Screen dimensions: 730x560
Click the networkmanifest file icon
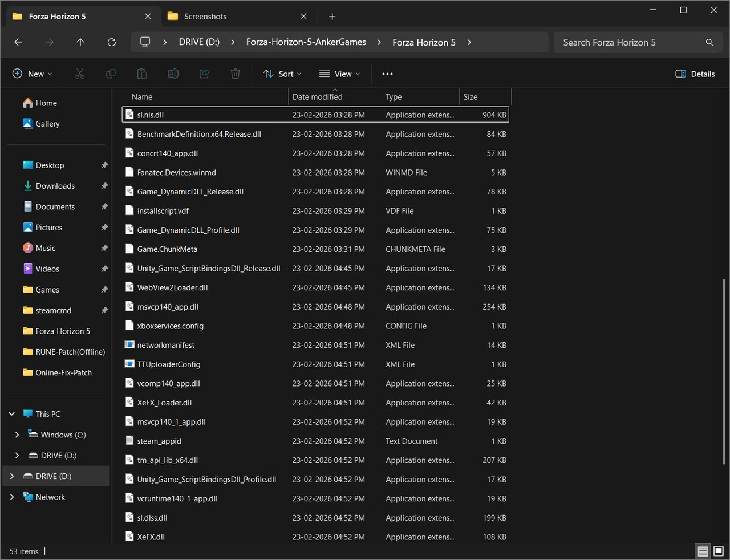[x=129, y=345]
